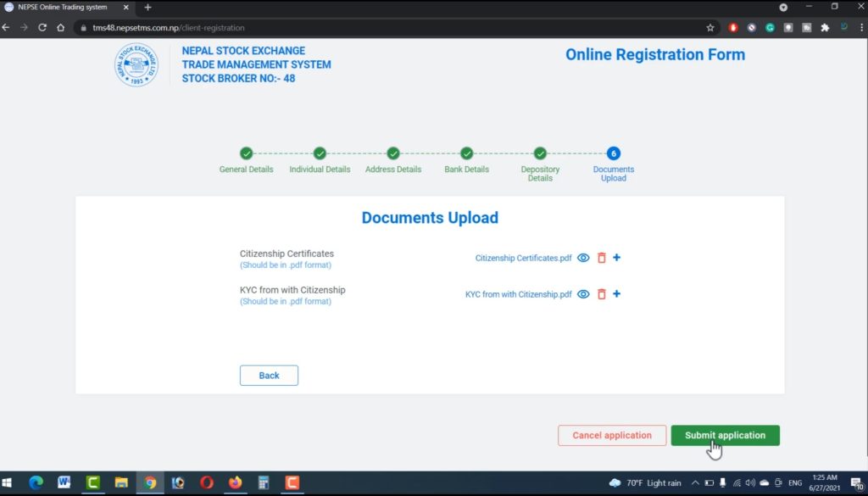This screenshot has width=868, height=496.
Task: Open the Calculator from the taskbar
Action: 264,482
